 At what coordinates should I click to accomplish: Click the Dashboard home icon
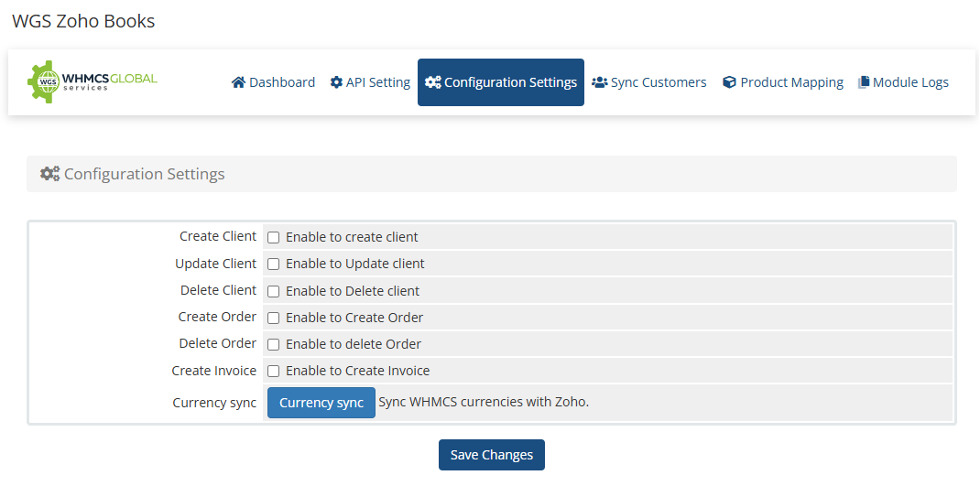[238, 82]
